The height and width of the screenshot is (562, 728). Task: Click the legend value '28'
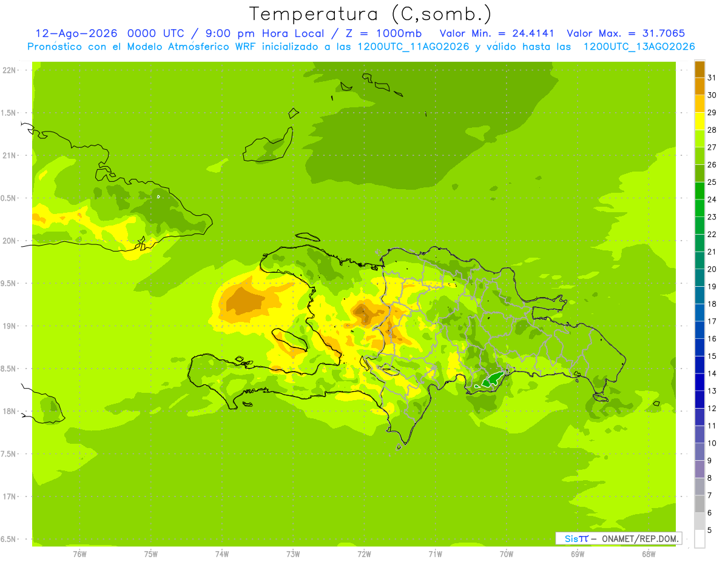tap(712, 130)
